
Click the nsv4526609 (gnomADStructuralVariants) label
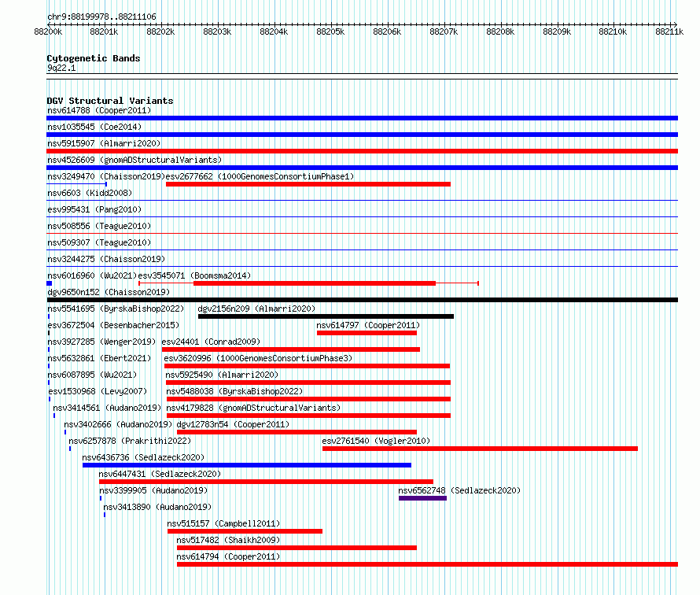click(x=134, y=160)
